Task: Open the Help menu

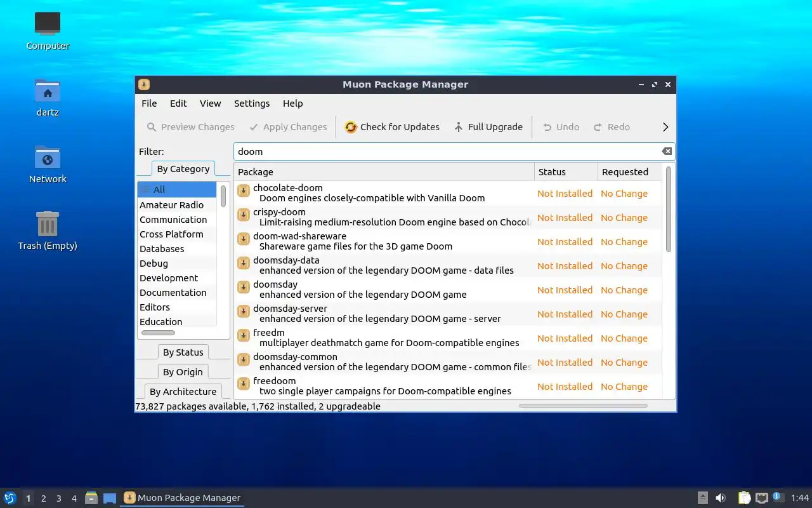Action: pyautogui.click(x=293, y=104)
